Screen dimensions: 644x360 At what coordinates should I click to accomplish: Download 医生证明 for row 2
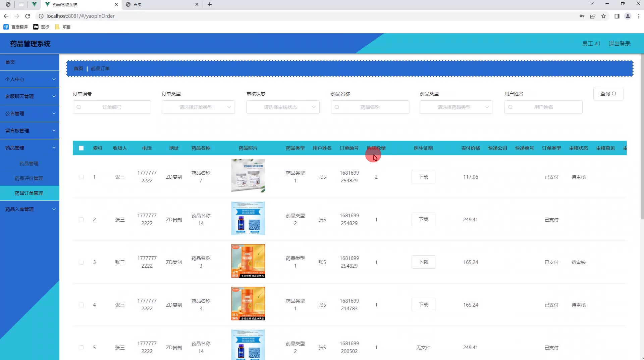pos(423,219)
